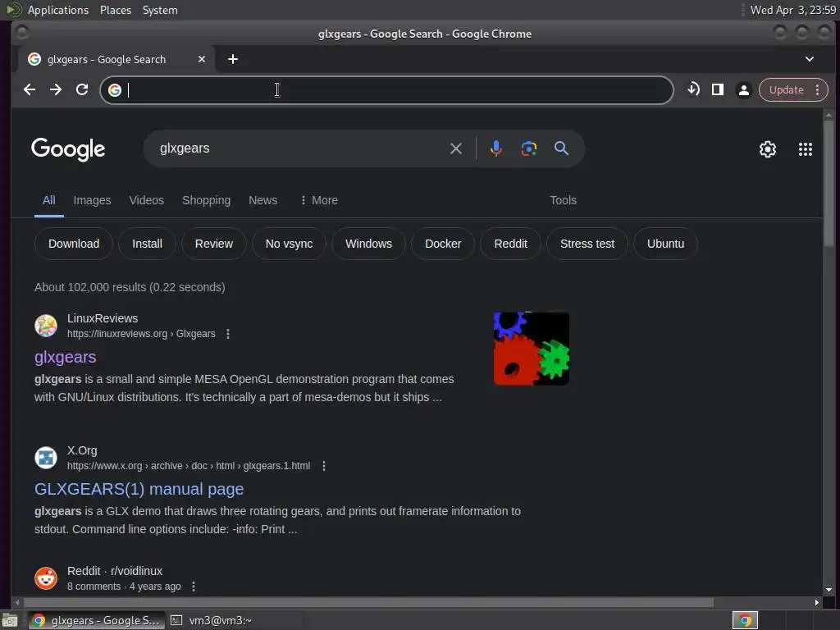Switch to the Videos tab
This screenshot has height=630, width=840.
click(146, 200)
